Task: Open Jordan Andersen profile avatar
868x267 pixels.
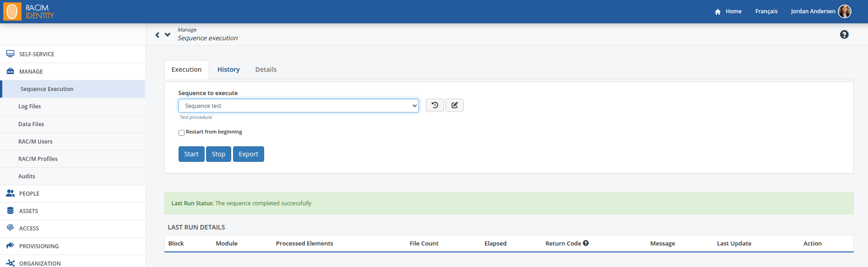Action: 845,11
